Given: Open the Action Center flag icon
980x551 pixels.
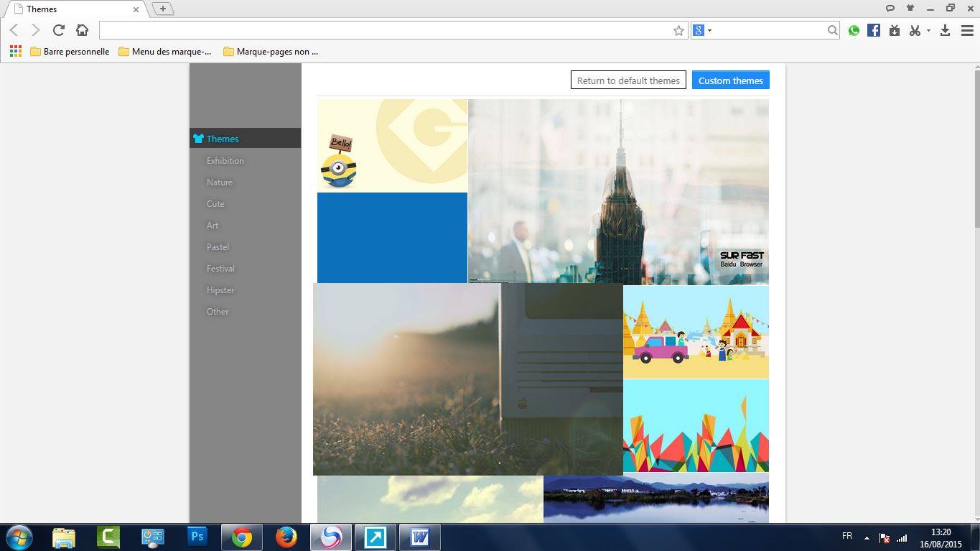Looking at the screenshot, I should (885, 538).
